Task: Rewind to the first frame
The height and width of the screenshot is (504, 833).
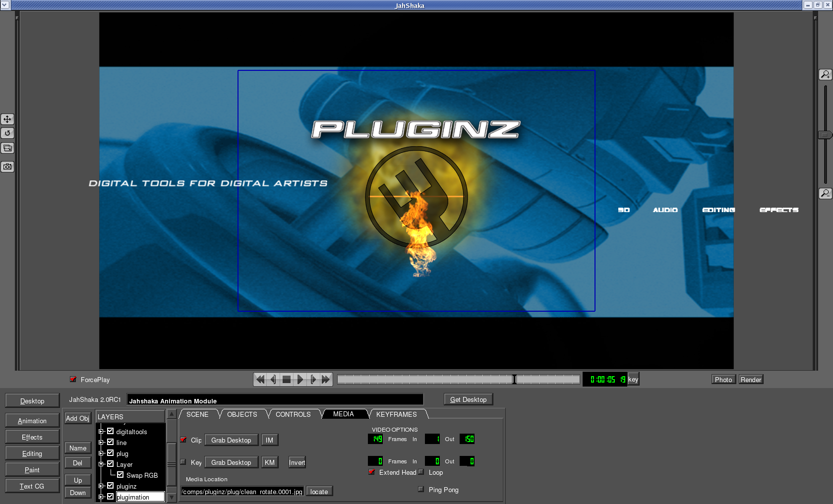Action: (260, 380)
